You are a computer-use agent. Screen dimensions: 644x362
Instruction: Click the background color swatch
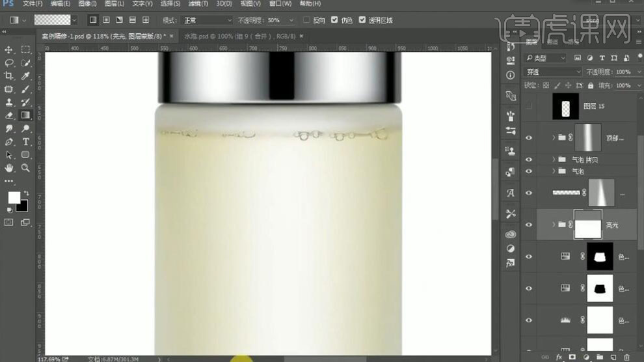[x=23, y=208]
